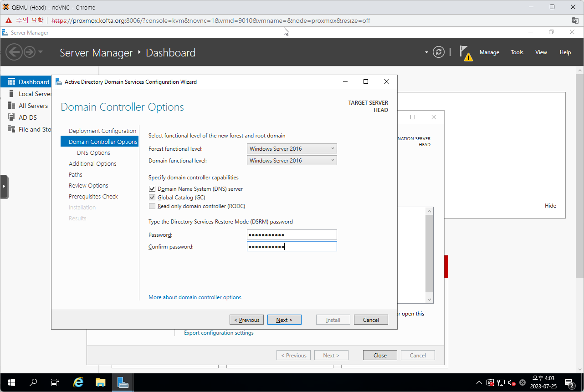Check Read only domain controller (RODC) box
The image size is (584, 392).
152,206
